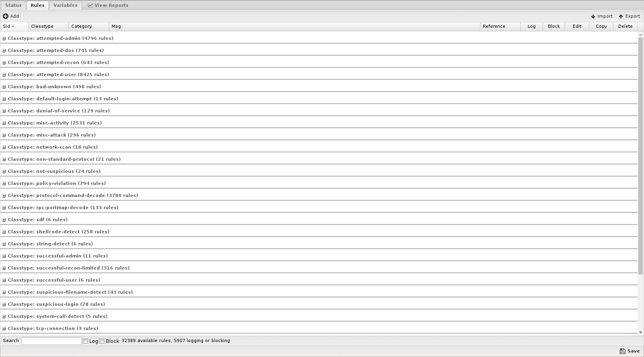
Task: Select the Rules tab
Action: 37,5
